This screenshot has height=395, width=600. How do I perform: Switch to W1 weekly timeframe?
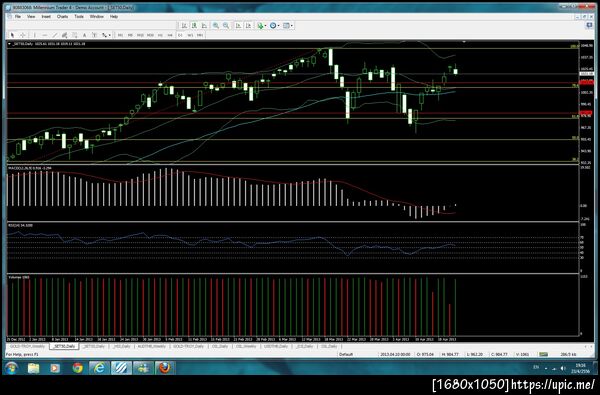pos(190,35)
